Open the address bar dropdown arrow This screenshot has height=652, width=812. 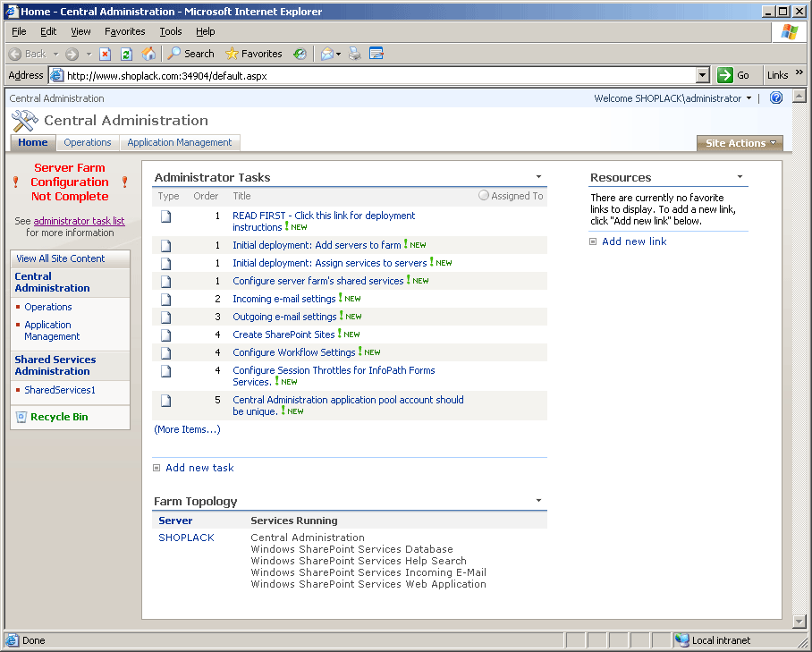coord(702,76)
